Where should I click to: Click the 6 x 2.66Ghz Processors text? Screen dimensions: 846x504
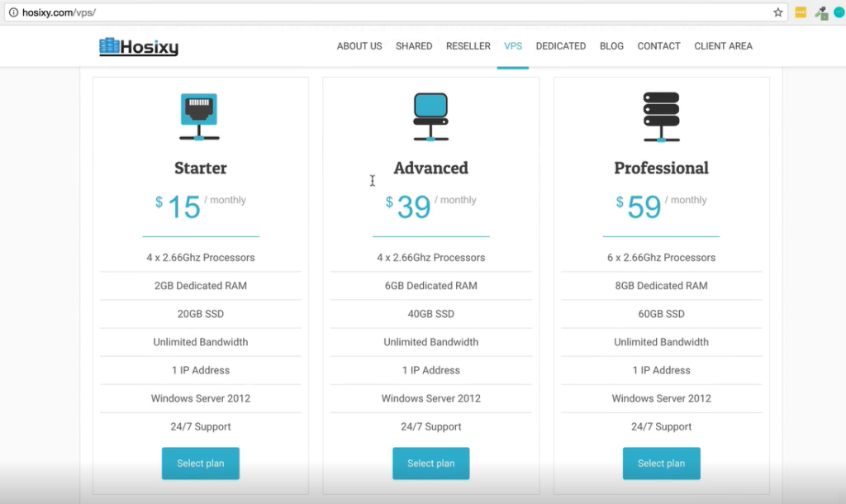pyautogui.click(x=662, y=258)
